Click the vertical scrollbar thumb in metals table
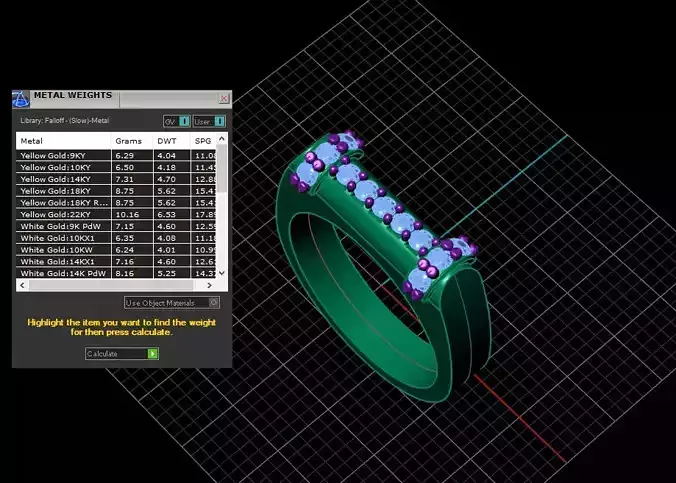This screenshot has height=483, width=676. 222,169
